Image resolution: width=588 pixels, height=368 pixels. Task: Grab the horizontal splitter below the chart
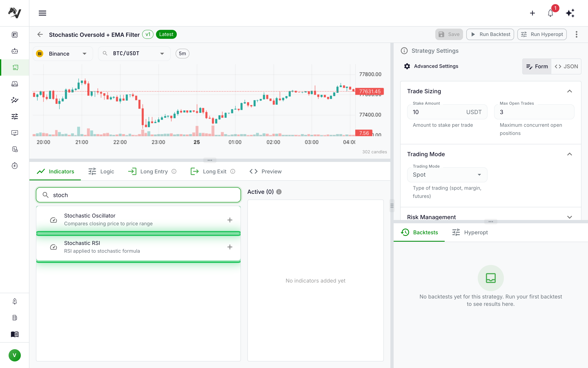coord(210,160)
